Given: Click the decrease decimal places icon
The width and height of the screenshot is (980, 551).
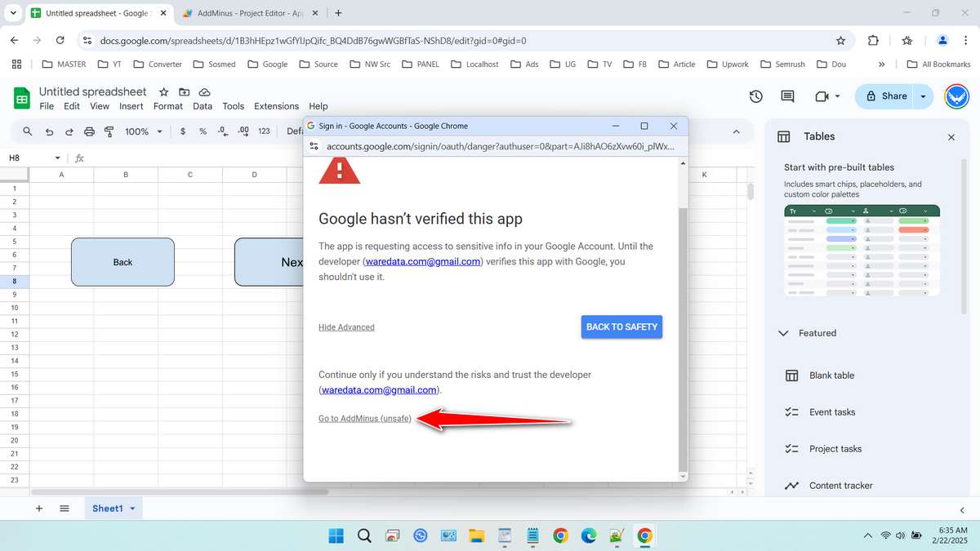Looking at the screenshot, I should [x=222, y=131].
